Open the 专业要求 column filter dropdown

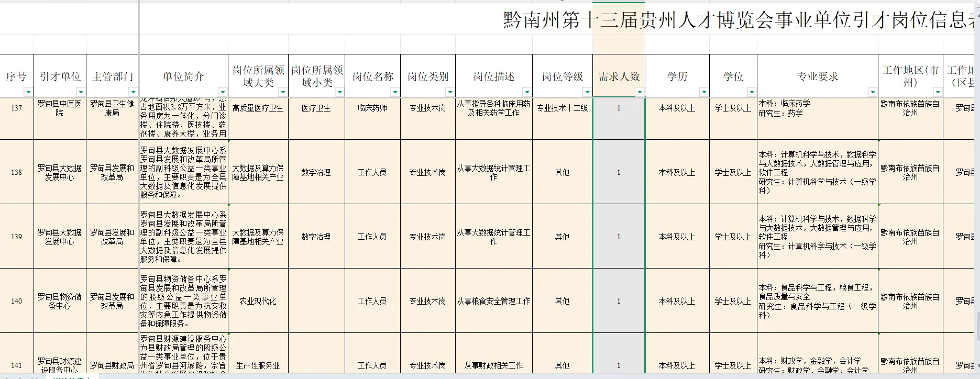coord(873,92)
